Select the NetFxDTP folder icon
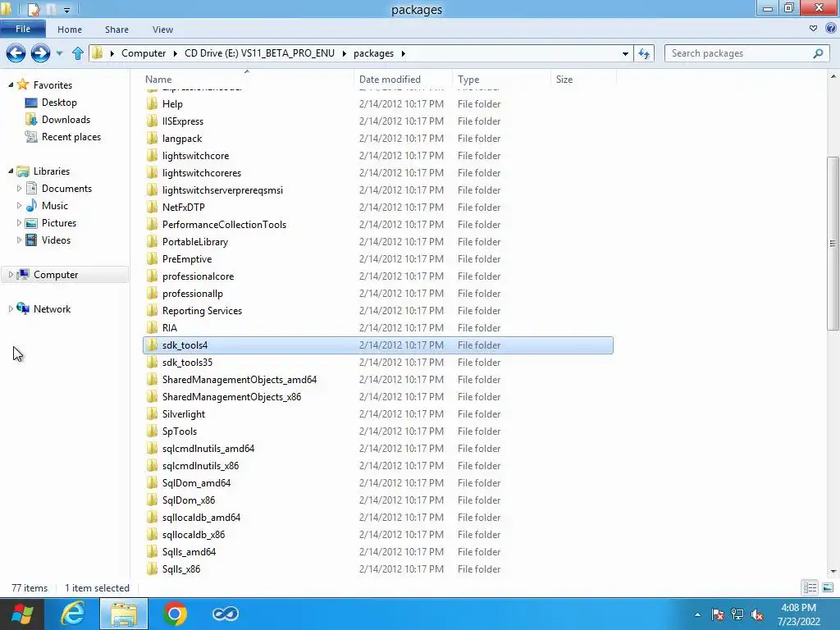 152,208
